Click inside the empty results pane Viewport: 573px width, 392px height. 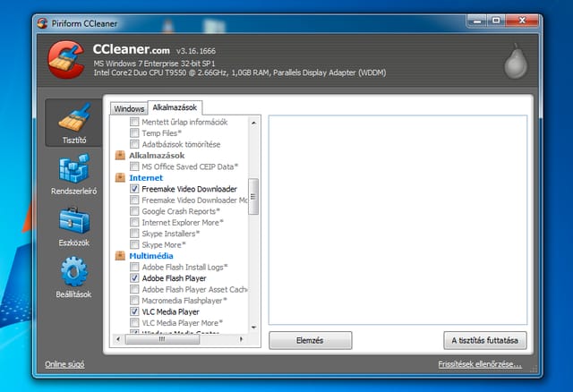398,220
